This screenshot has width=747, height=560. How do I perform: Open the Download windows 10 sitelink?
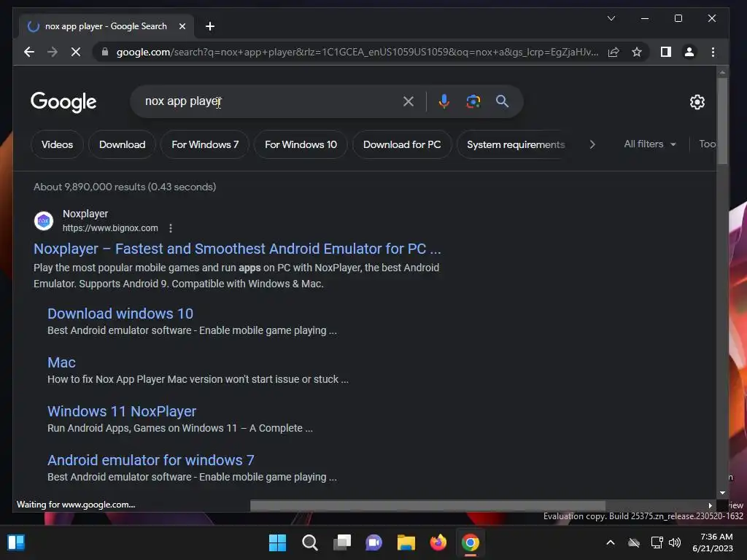pyautogui.click(x=120, y=314)
